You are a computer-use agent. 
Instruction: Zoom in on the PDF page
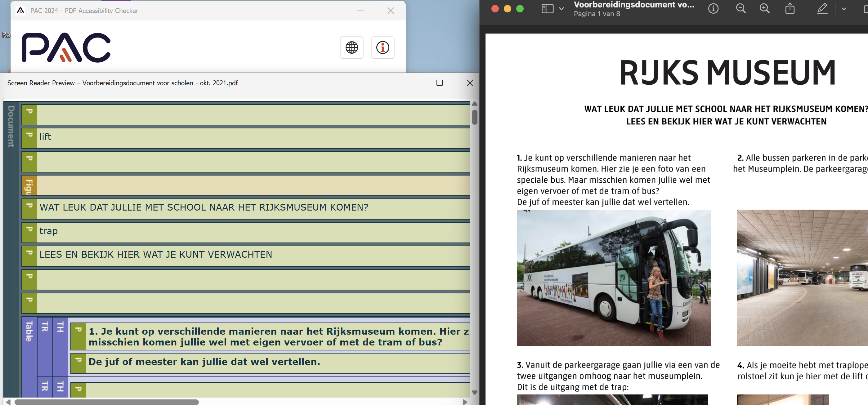click(x=764, y=9)
